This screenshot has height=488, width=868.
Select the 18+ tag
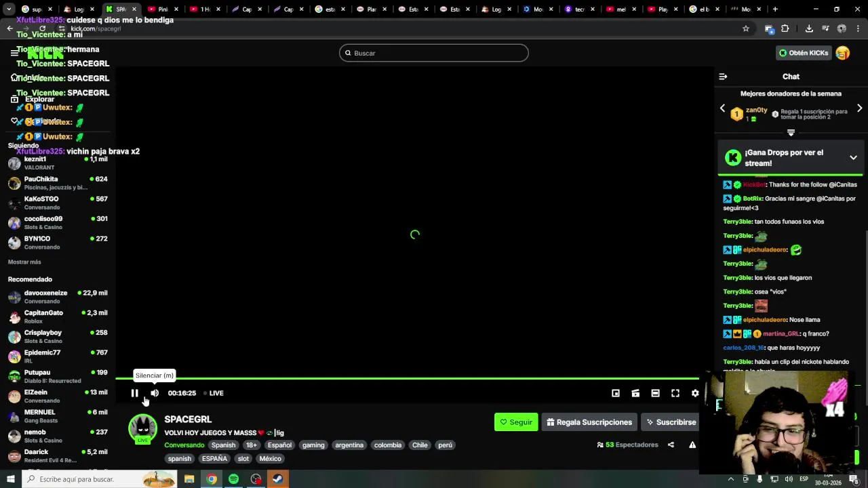point(252,445)
